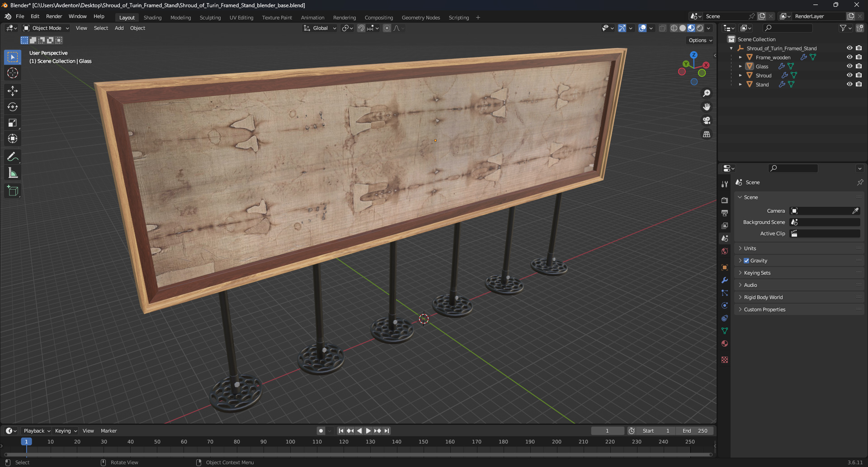Click the current frame number field
Image resolution: width=868 pixels, height=467 pixels.
607,431
